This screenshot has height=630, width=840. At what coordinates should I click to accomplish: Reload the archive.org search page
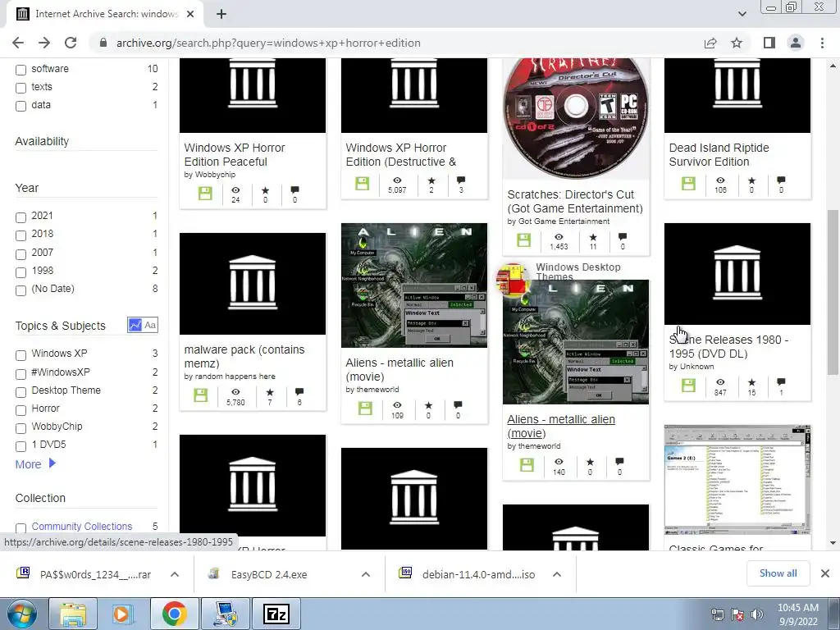coord(71,43)
